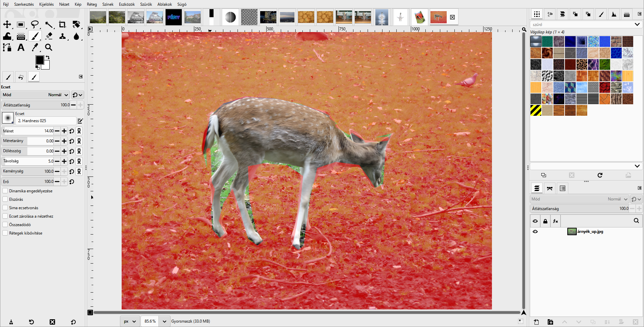Click the 2. Hardness 025 brush name field

(x=46, y=121)
